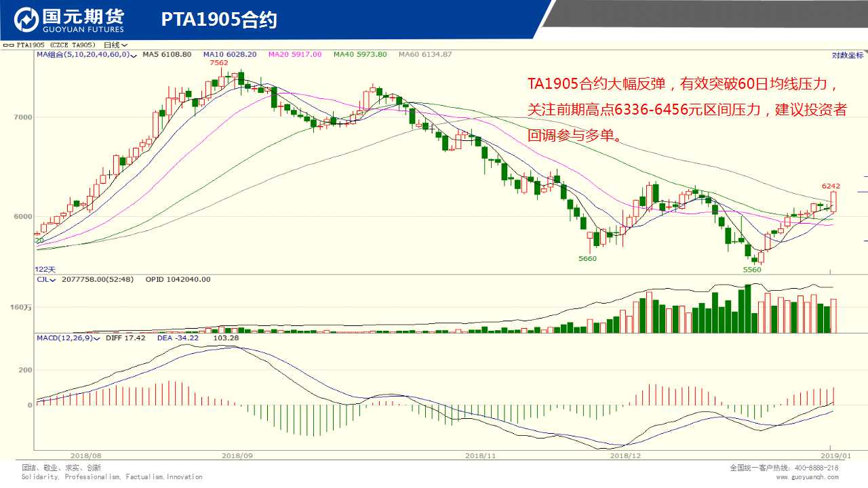The height and width of the screenshot is (488, 868).
Task: Click the gray MA60 6134.87 label
Action: (x=425, y=54)
